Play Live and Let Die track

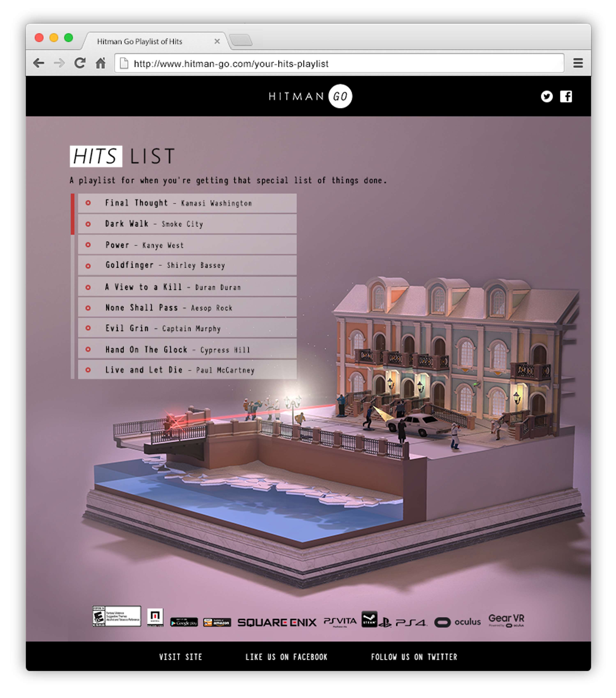(187, 370)
